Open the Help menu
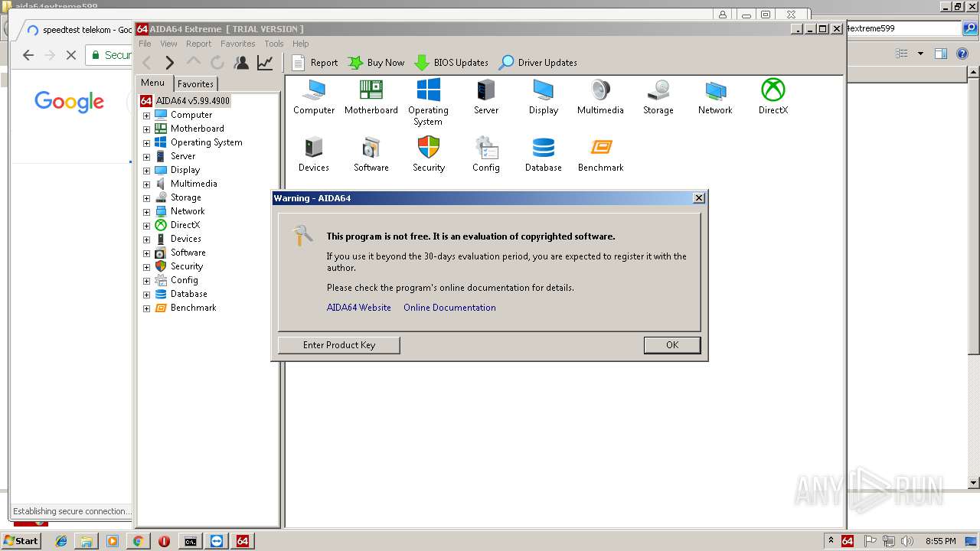 tap(301, 44)
